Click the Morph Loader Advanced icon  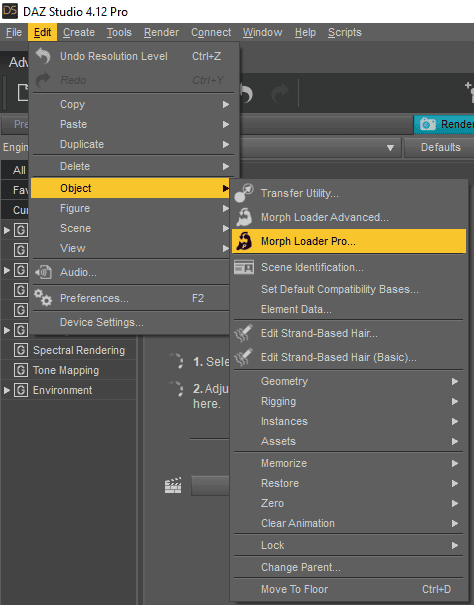coord(244,217)
